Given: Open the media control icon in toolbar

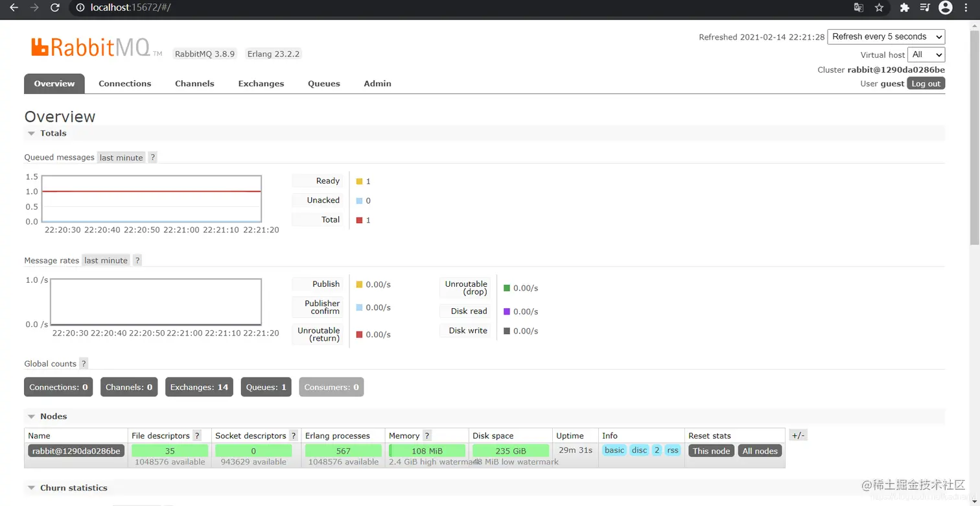Looking at the screenshot, I should tap(925, 8).
